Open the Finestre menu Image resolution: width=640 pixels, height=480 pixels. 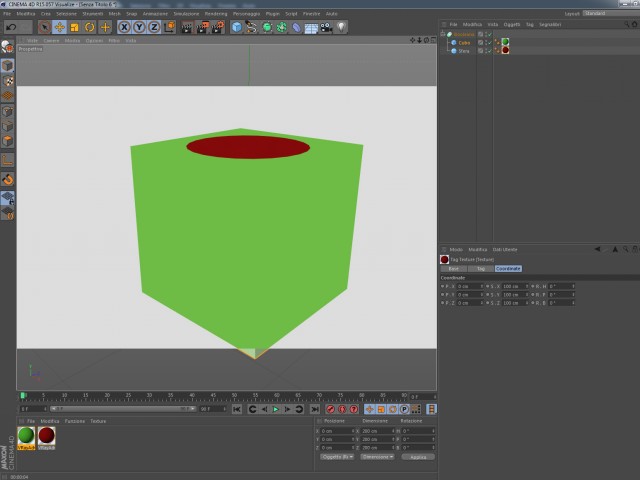(x=311, y=14)
